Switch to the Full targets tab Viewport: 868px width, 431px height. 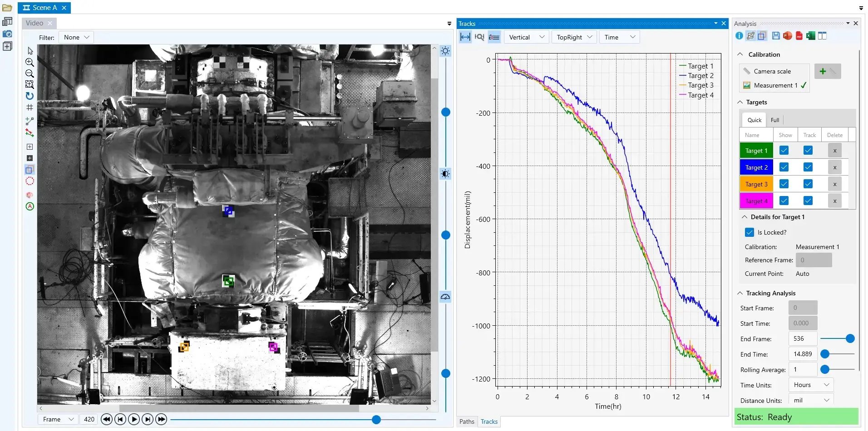point(775,120)
